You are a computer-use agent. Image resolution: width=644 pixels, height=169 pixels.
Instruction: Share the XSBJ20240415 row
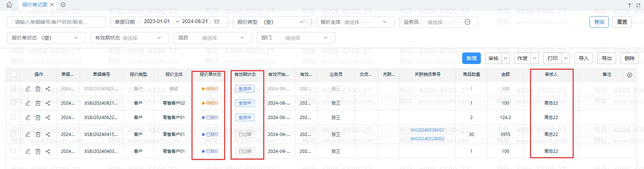(48, 134)
